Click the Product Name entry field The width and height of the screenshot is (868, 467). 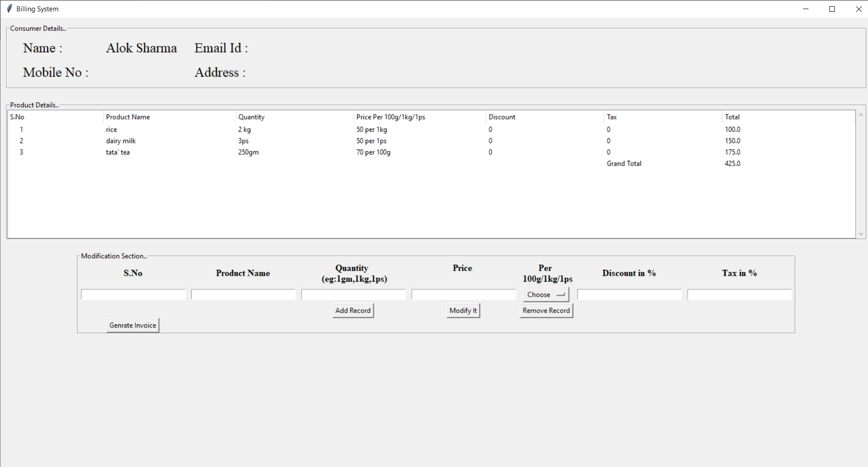tap(243, 294)
